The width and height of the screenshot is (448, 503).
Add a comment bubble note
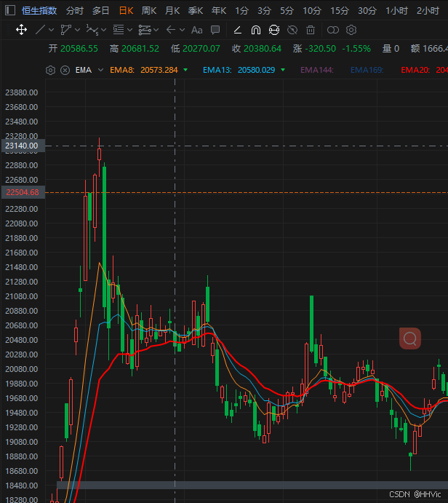215,30
